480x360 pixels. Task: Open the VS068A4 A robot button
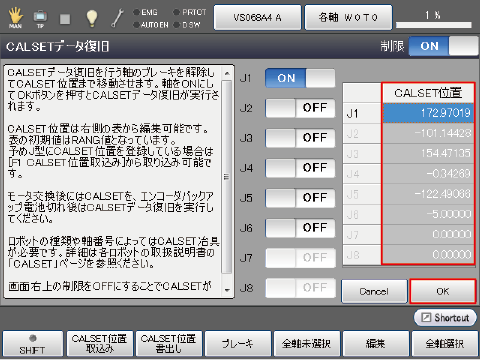coord(257,17)
